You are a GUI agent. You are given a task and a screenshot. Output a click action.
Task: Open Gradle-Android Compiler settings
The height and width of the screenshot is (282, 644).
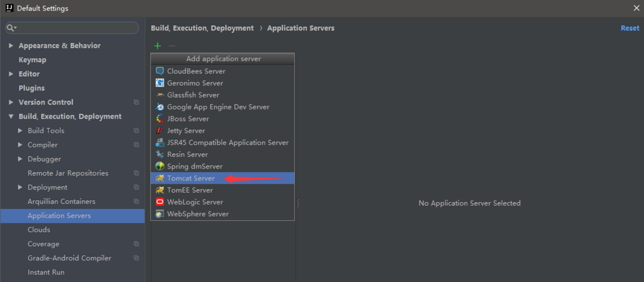click(x=69, y=258)
